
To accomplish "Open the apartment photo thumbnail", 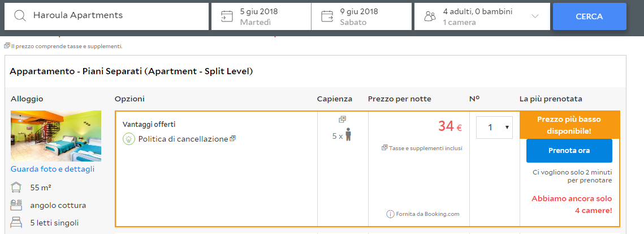I will coord(56,136).
